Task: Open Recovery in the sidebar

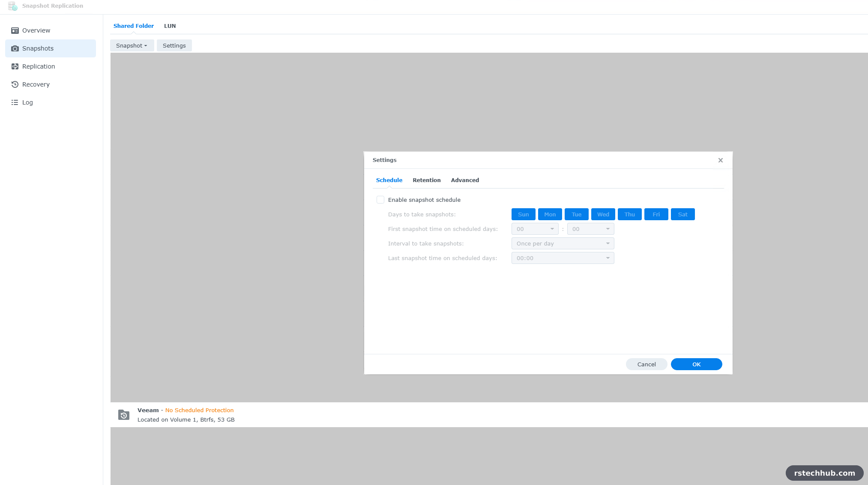Action: 51,84
